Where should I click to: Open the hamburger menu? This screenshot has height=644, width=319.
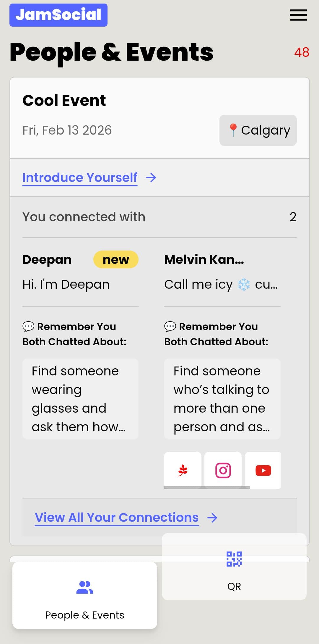[x=298, y=15]
